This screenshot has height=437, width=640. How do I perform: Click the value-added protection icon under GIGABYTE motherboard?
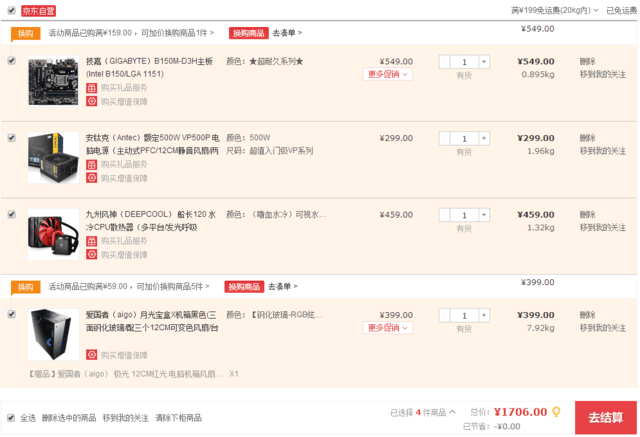[x=91, y=101]
